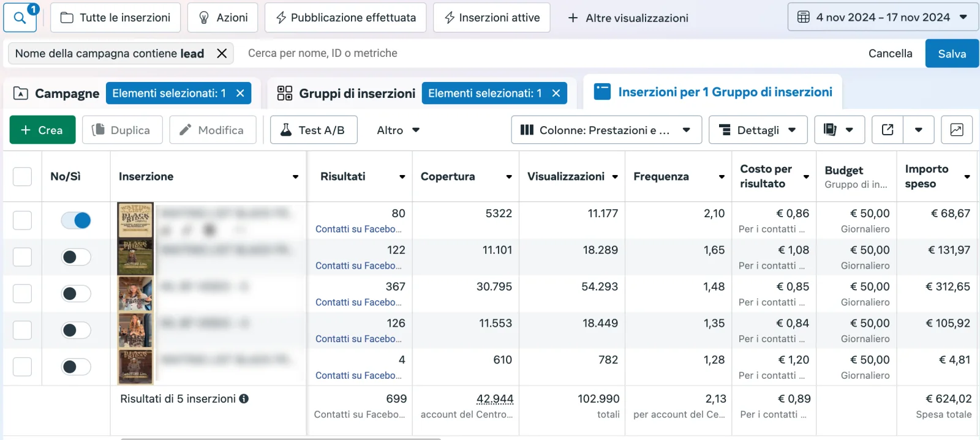Image resolution: width=980 pixels, height=440 pixels.
Task: Open the Visualizzazioni column menu arrow
Action: click(x=615, y=177)
